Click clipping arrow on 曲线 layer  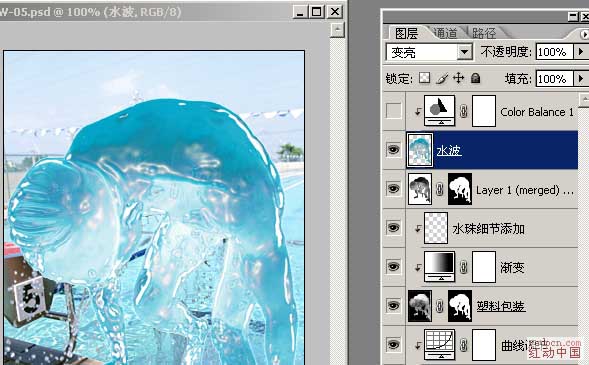417,345
